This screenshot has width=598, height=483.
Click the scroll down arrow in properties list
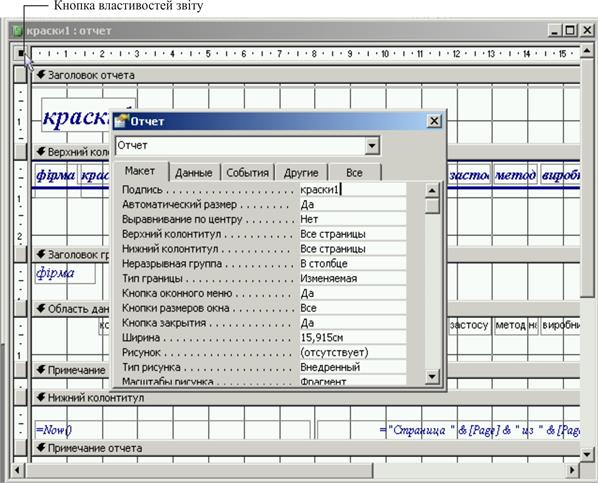pyautogui.click(x=432, y=377)
